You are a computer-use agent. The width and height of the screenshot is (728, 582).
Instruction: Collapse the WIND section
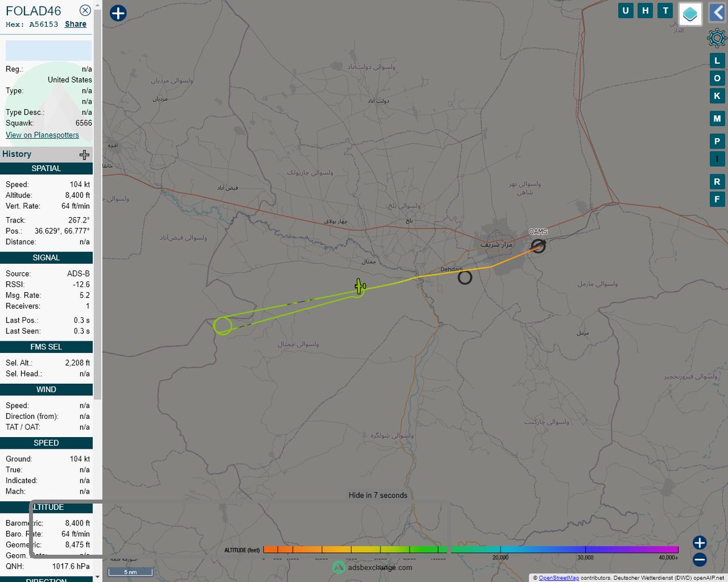[x=46, y=389]
